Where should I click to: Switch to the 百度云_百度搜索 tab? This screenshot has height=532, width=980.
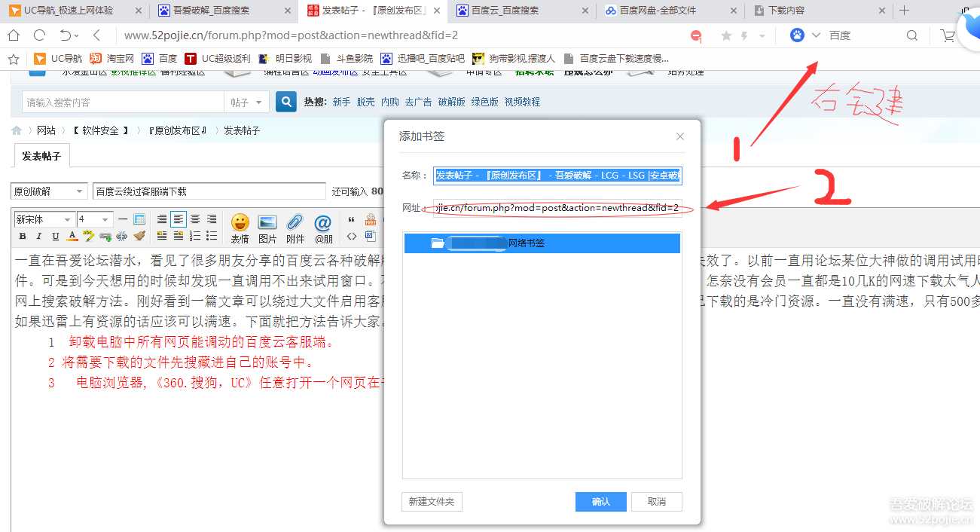(521, 11)
